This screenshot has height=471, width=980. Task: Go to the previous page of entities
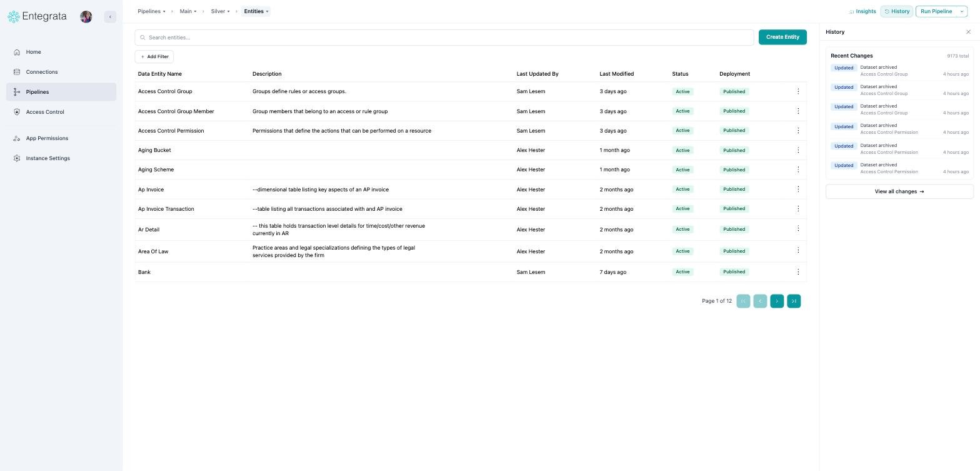[760, 301]
